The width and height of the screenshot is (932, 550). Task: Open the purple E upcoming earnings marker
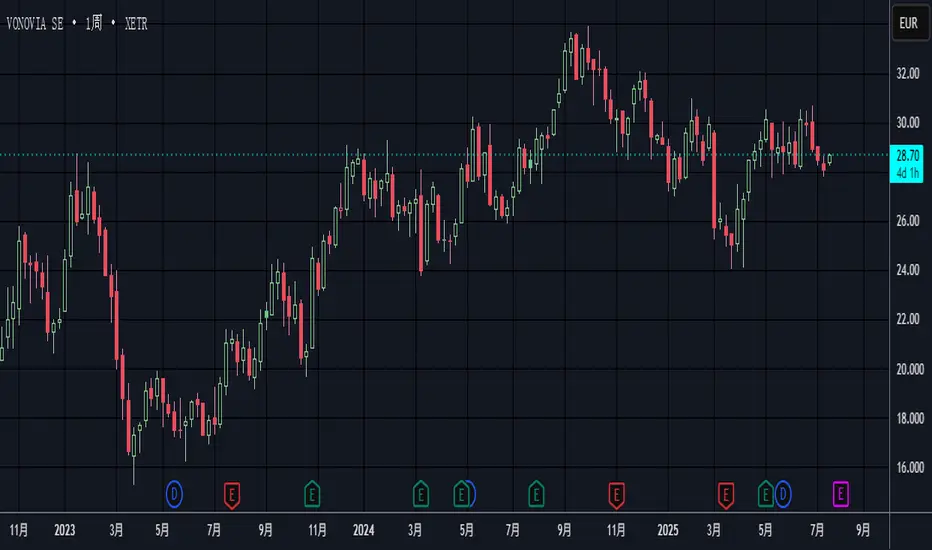pyautogui.click(x=841, y=492)
